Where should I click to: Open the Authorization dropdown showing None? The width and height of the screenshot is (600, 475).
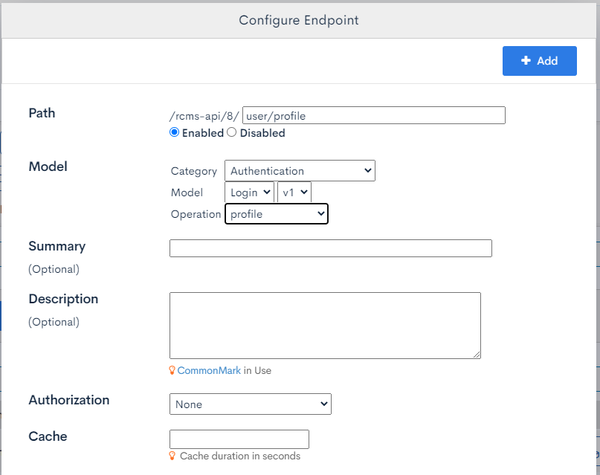tap(250, 404)
